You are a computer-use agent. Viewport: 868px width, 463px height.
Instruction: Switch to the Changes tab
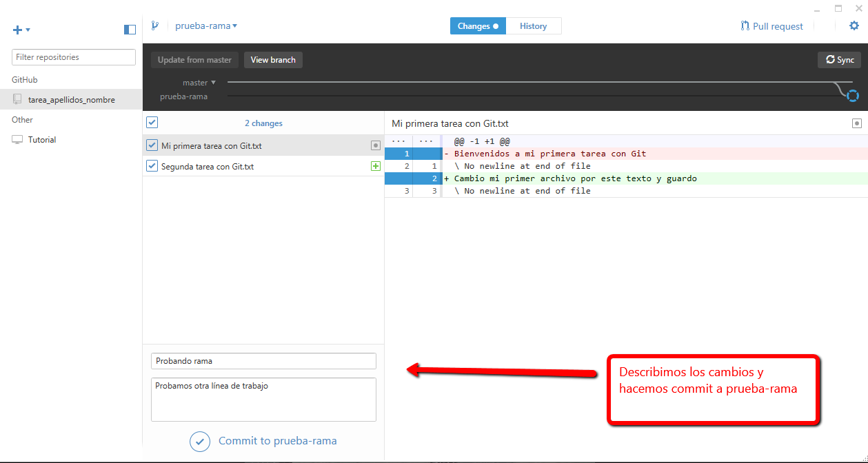pyautogui.click(x=478, y=26)
